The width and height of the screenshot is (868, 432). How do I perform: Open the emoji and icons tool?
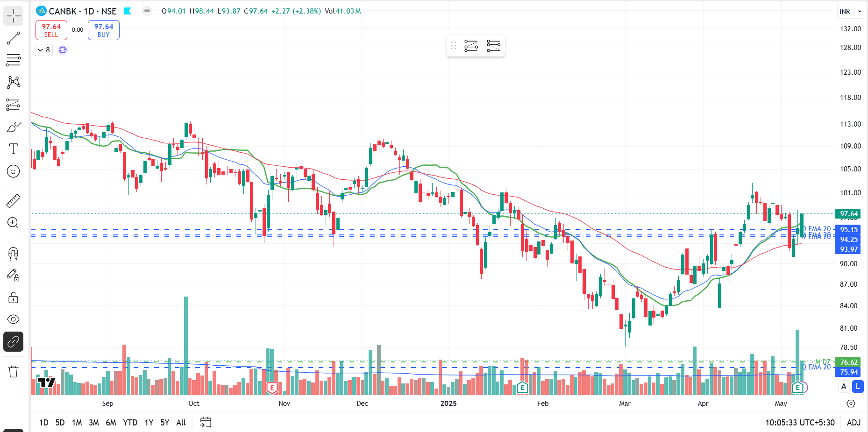(x=14, y=171)
